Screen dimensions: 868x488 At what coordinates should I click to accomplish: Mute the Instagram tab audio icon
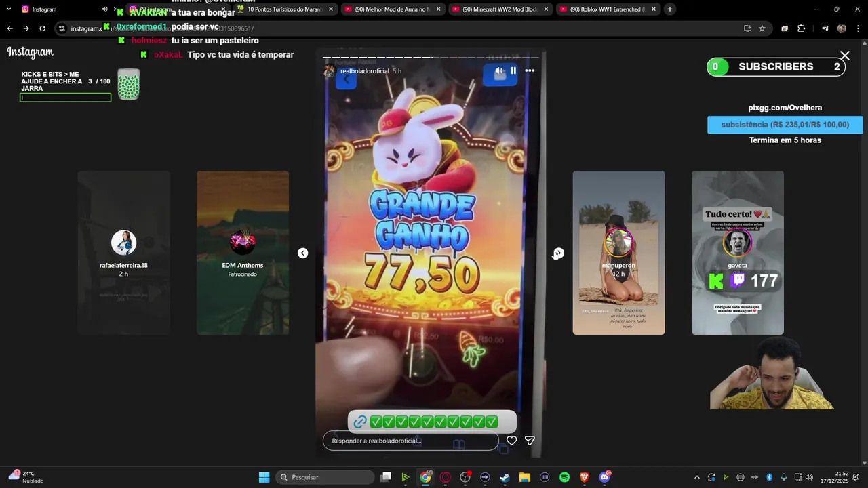click(104, 9)
